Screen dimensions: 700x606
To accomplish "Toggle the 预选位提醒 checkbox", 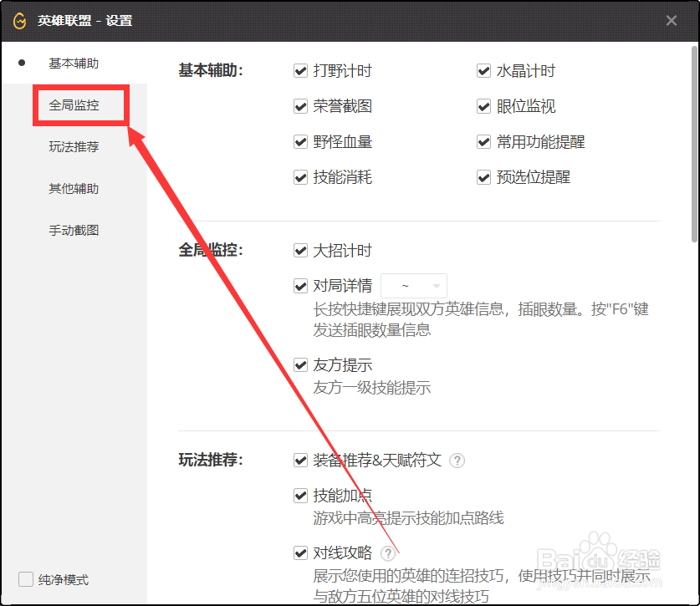I will click(x=484, y=177).
